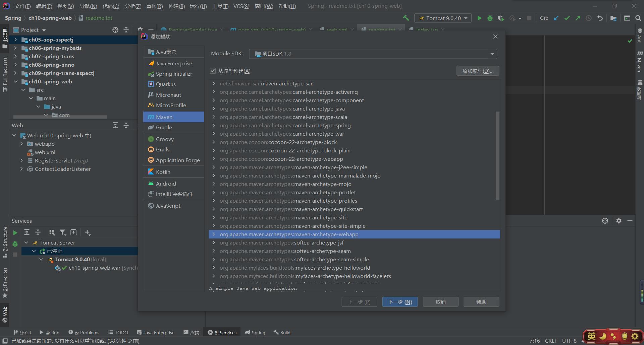Click the archetype list vertical scrollbar

click(x=497, y=156)
